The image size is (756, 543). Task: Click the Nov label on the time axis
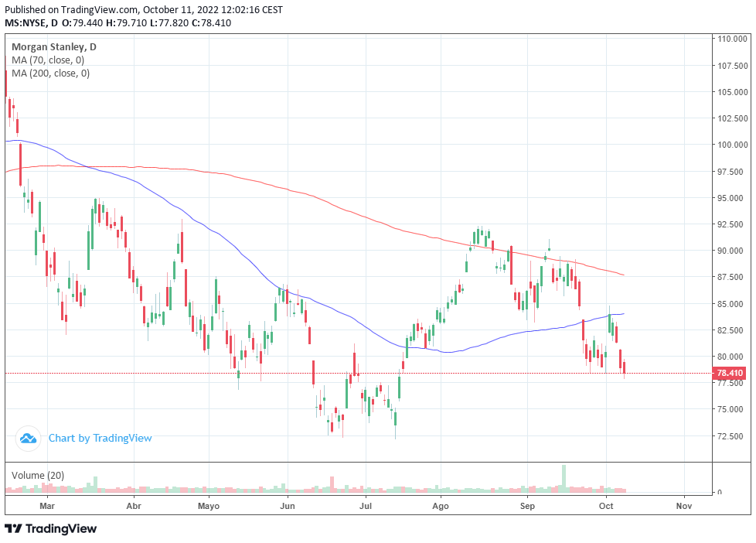(684, 506)
